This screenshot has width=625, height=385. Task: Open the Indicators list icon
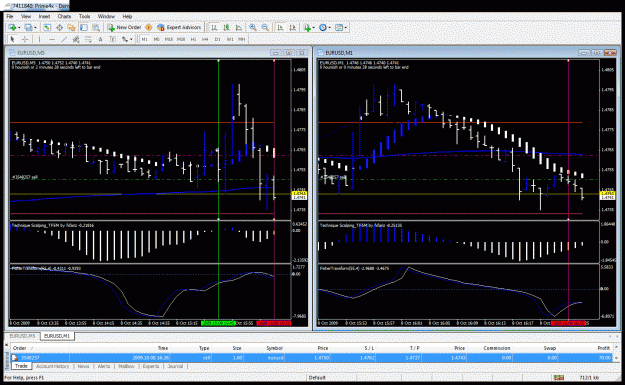point(307,28)
